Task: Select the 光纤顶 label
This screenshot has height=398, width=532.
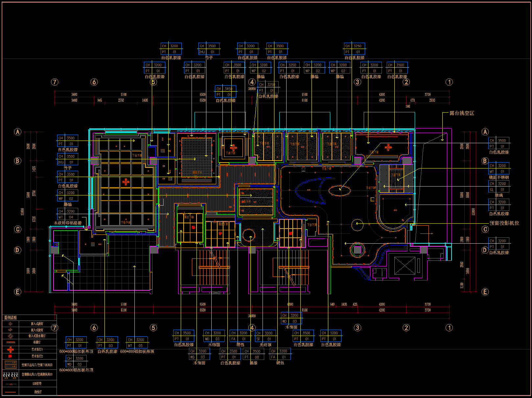Action: [266, 345]
